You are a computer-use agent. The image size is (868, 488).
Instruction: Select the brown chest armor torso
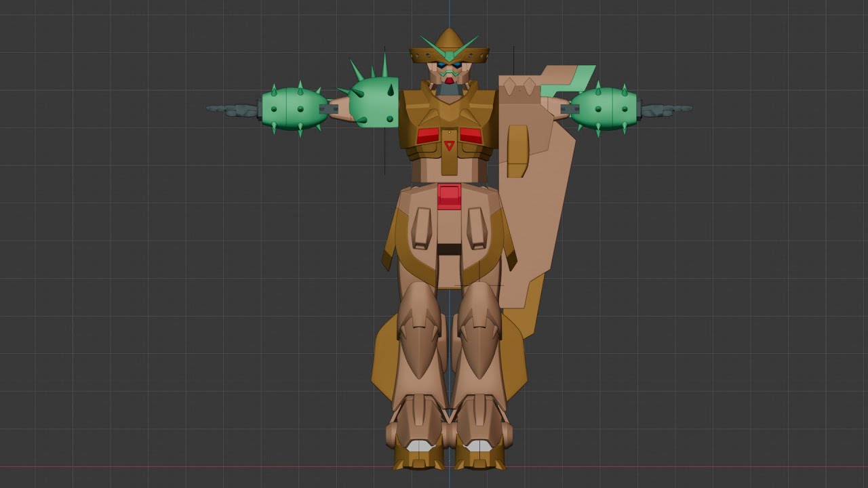(448, 129)
